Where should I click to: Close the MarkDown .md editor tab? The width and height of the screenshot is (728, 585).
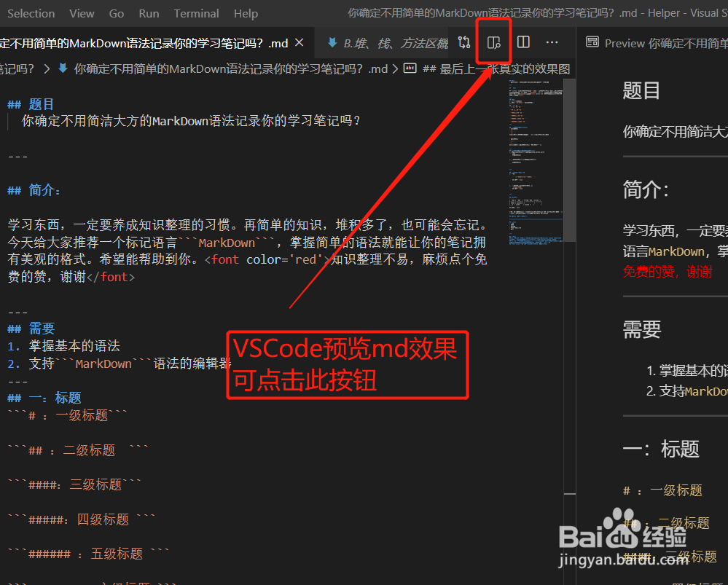point(300,43)
